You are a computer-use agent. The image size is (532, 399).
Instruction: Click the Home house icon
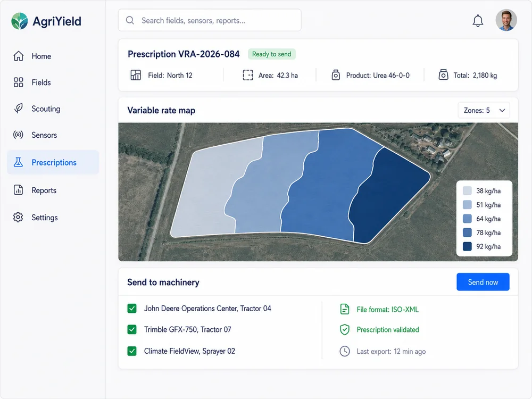click(18, 56)
